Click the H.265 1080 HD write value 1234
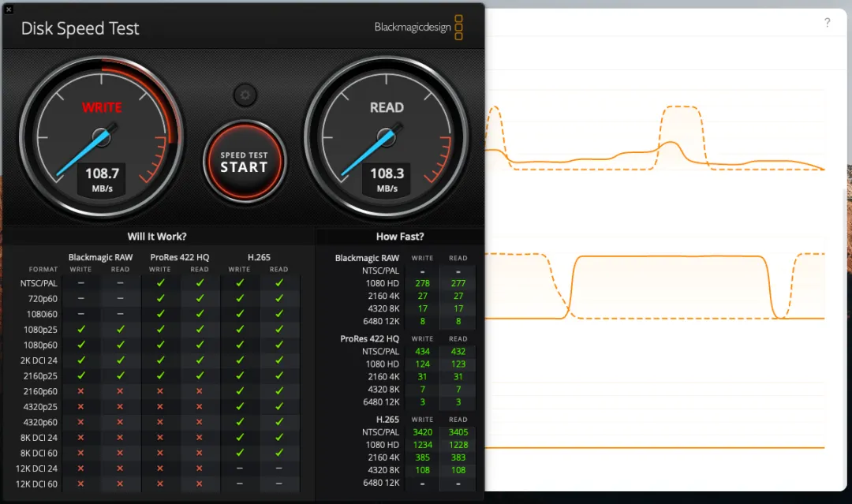 [422, 445]
